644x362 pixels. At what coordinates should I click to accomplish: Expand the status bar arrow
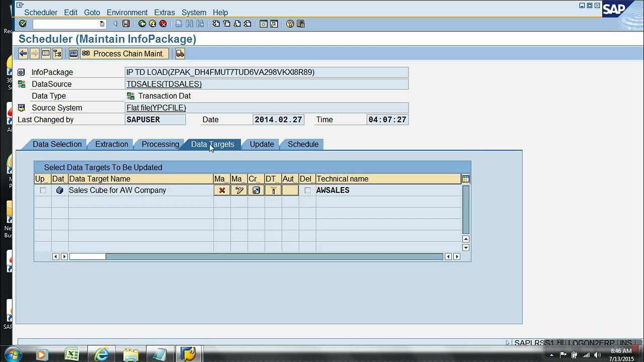508,343
